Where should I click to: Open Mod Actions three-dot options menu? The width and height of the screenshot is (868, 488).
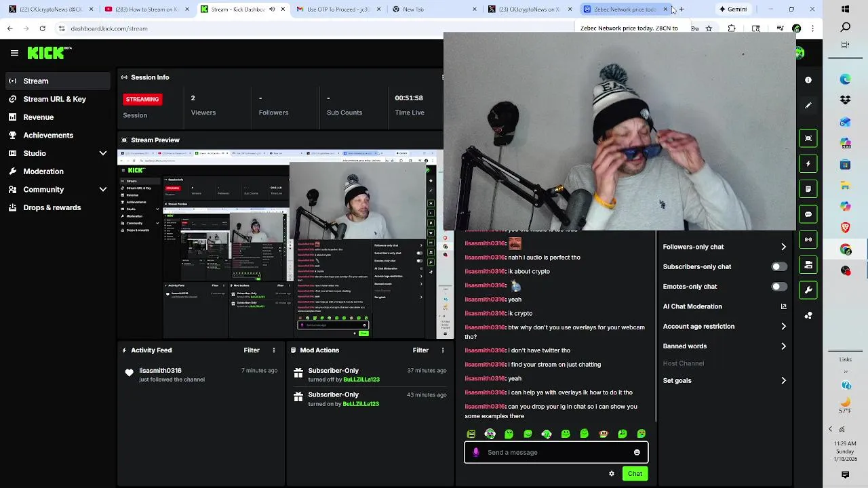click(x=443, y=350)
